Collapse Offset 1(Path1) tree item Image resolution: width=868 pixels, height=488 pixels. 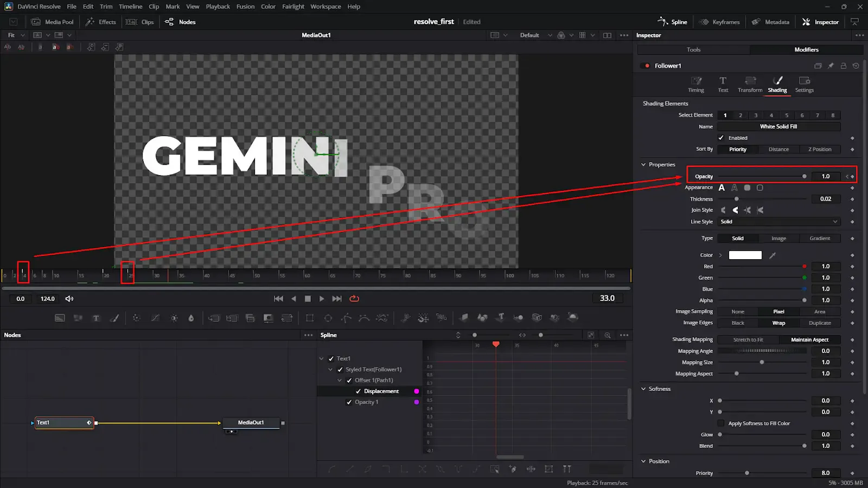pos(340,380)
